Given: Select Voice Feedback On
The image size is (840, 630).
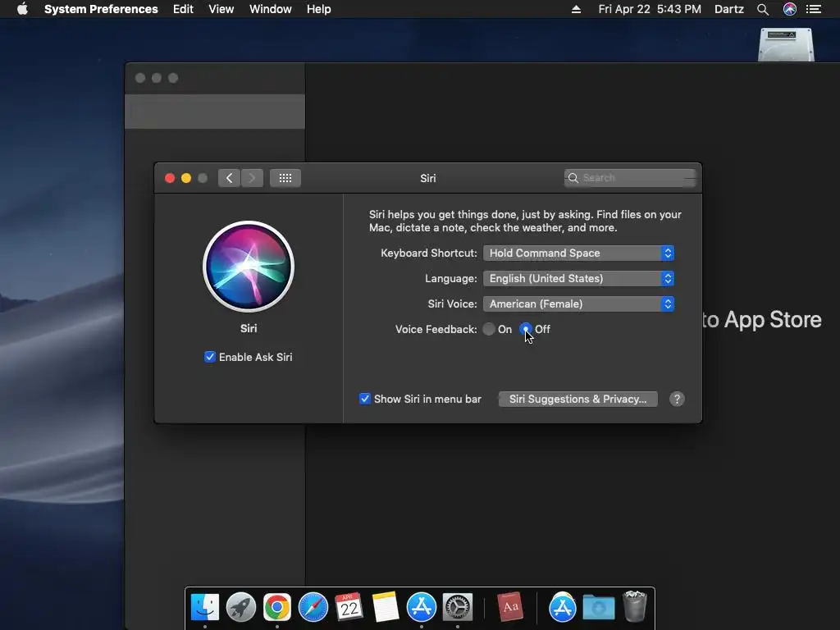Looking at the screenshot, I should (x=489, y=329).
